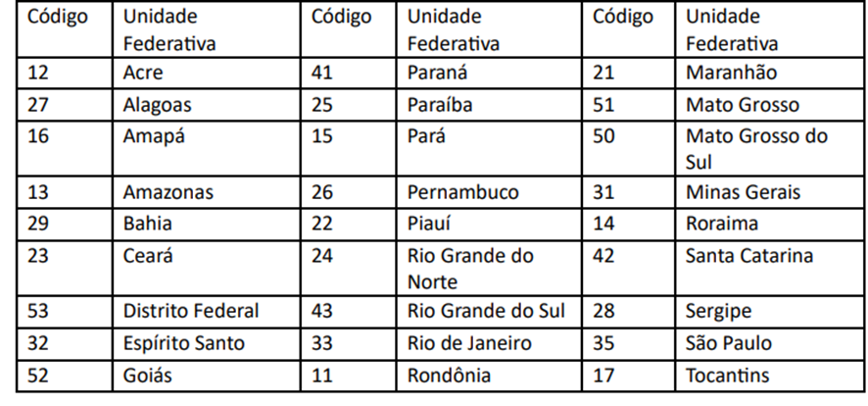This screenshot has height=406, width=868.
Task: Select the code 27 for Alagoas
Action: coord(65,105)
